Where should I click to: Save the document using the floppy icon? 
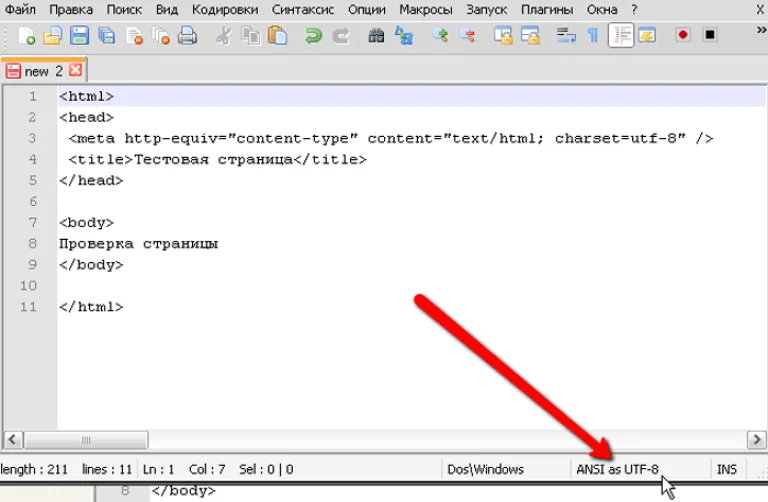click(x=79, y=36)
